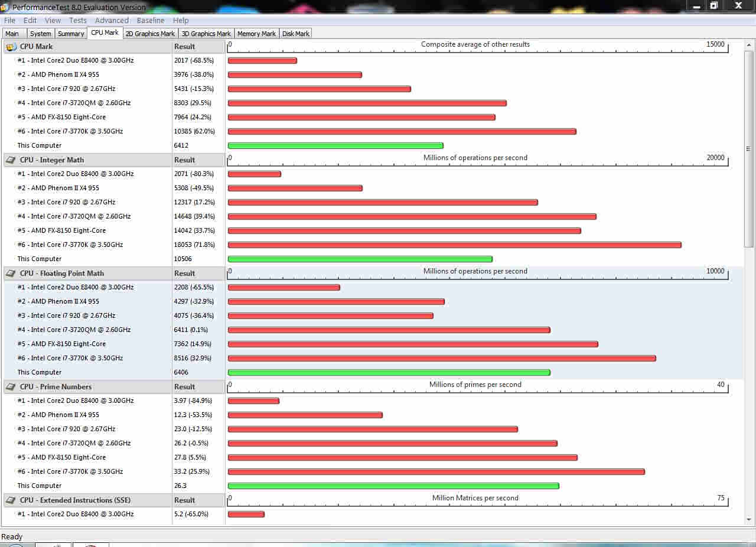Select Intel Core2 Duo E8400 under CPU Mark
This screenshot has height=547, width=756.
tap(76, 60)
